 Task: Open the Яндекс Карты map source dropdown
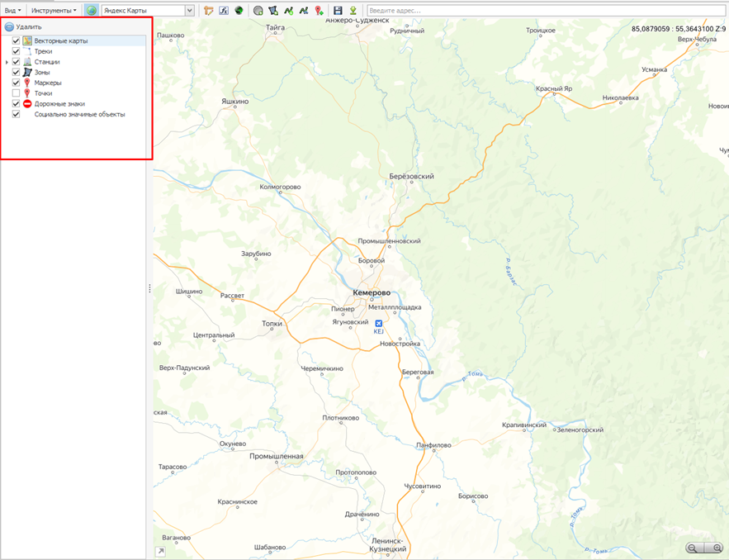coord(189,11)
